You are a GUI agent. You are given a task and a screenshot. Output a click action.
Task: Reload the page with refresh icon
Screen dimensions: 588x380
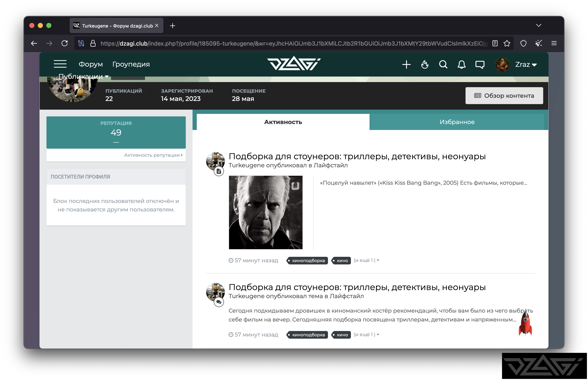pyautogui.click(x=65, y=43)
